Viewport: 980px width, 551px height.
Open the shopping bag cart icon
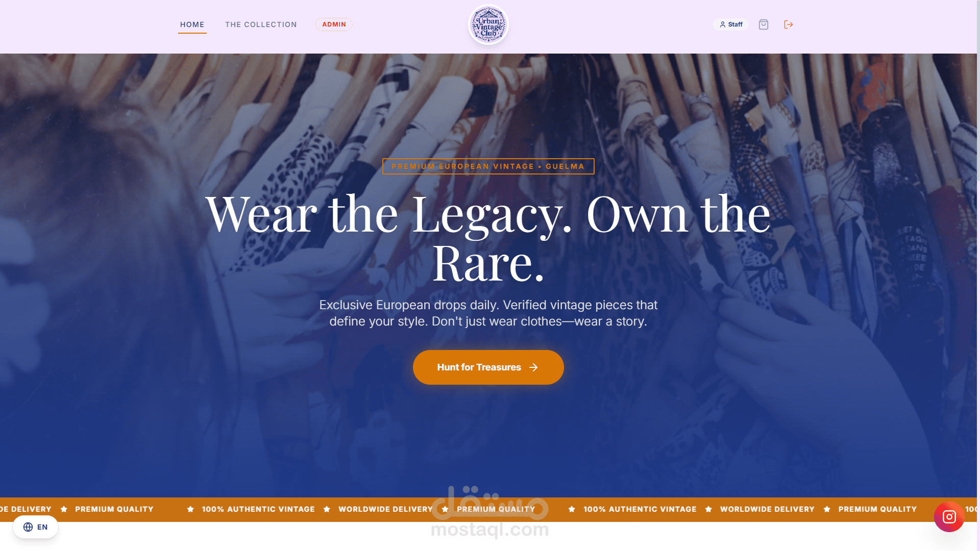coord(764,24)
